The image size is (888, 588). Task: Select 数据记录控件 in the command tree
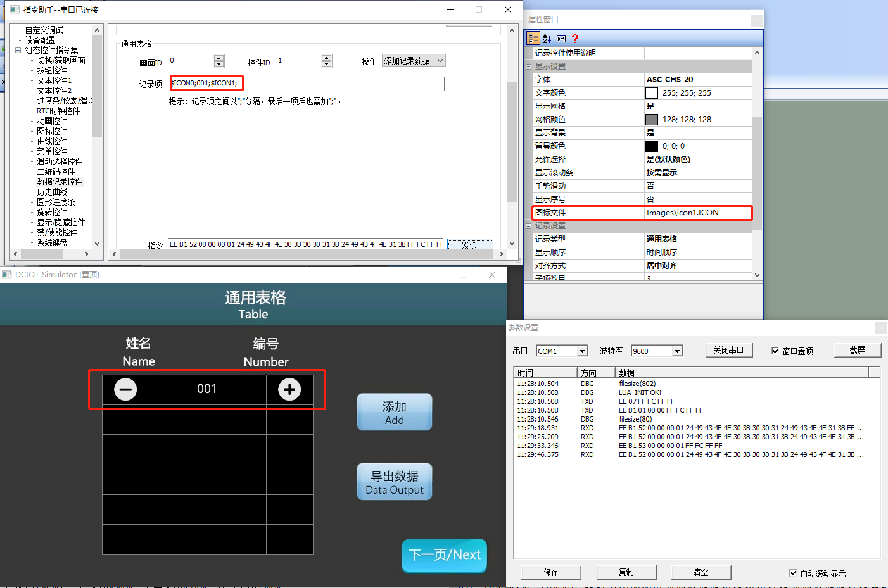pyautogui.click(x=60, y=182)
